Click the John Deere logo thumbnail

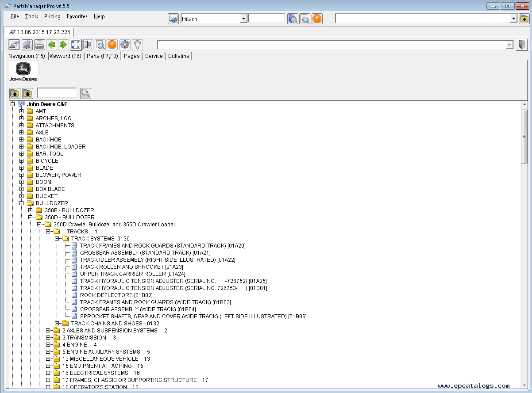point(23,72)
